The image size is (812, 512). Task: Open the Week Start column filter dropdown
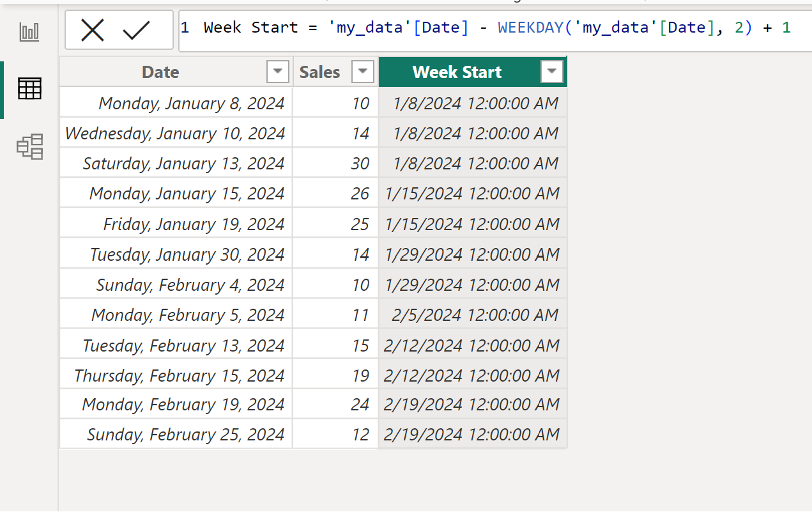click(x=552, y=72)
